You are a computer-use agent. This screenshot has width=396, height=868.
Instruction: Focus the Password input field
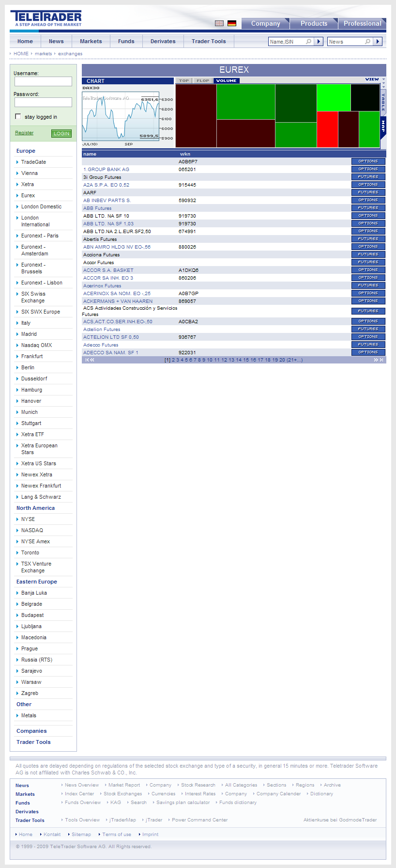point(43,102)
